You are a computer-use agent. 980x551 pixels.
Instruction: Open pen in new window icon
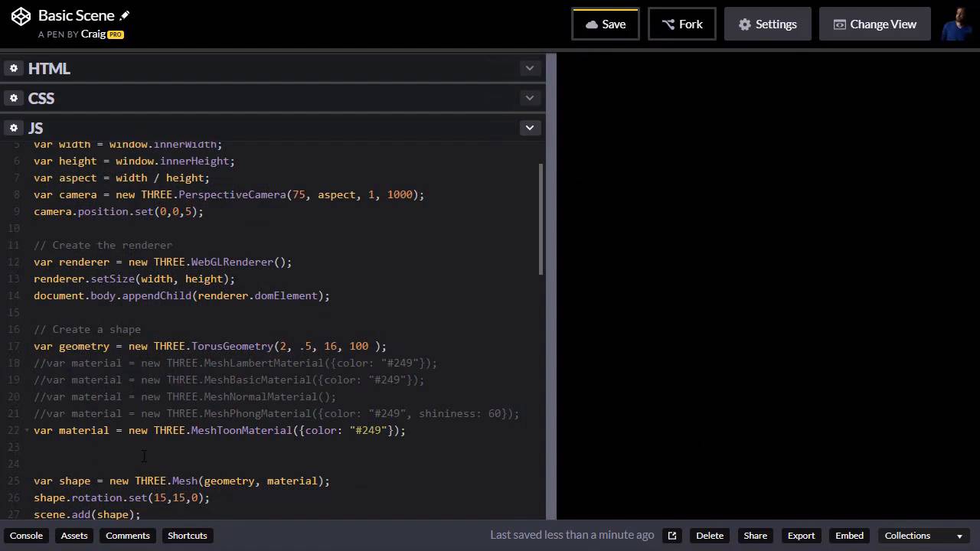[x=671, y=536]
